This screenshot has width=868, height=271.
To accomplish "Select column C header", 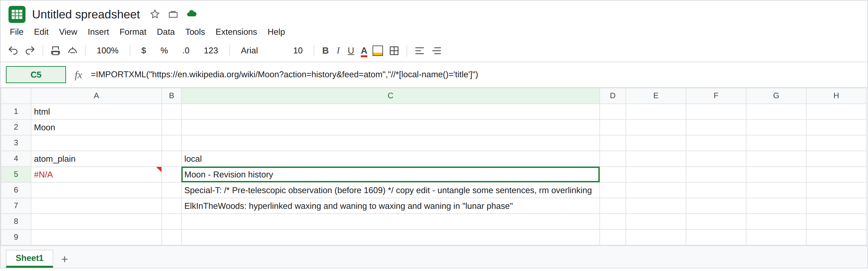I will pyautogui.click(x=390, y=96).
